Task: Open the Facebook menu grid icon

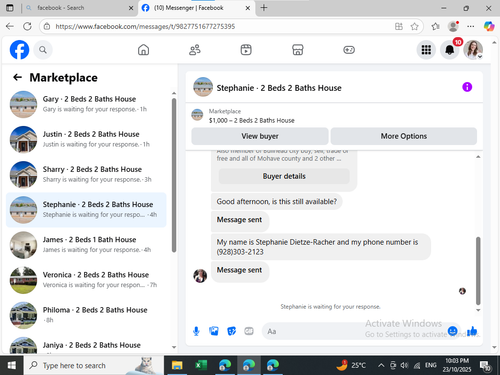Action: 426,50
